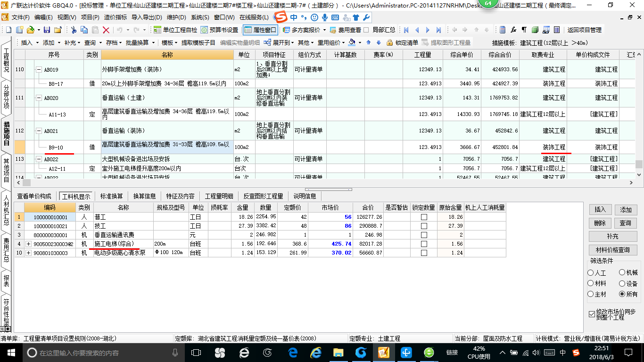Check 锁定数量 for 普工 row
This screenshot has width=644, height=362.
(x=424, y=217)
